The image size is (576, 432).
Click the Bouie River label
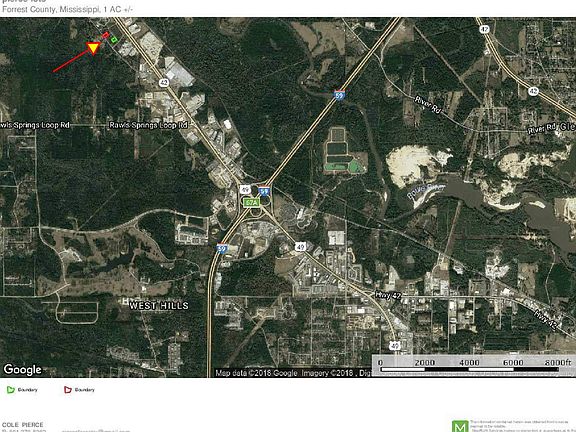point(426,192)
